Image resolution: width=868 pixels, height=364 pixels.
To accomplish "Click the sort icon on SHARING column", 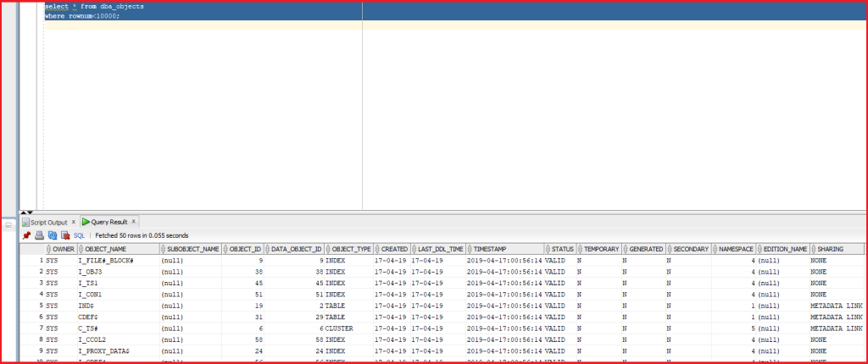I will (813, 249).
